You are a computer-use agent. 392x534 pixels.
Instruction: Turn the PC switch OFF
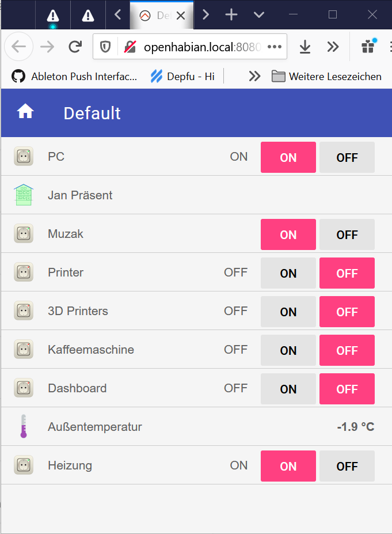click(347, 157)
